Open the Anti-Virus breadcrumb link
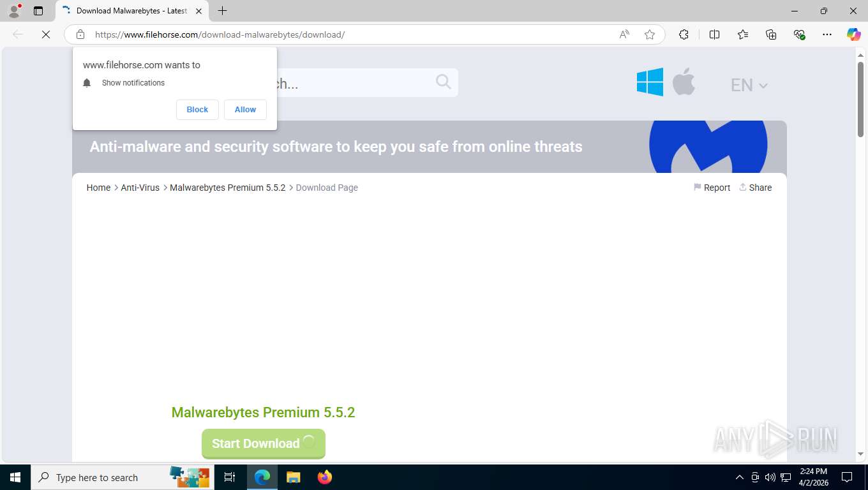The height and width of the screenshot is (490, 868). coord(140,188)
